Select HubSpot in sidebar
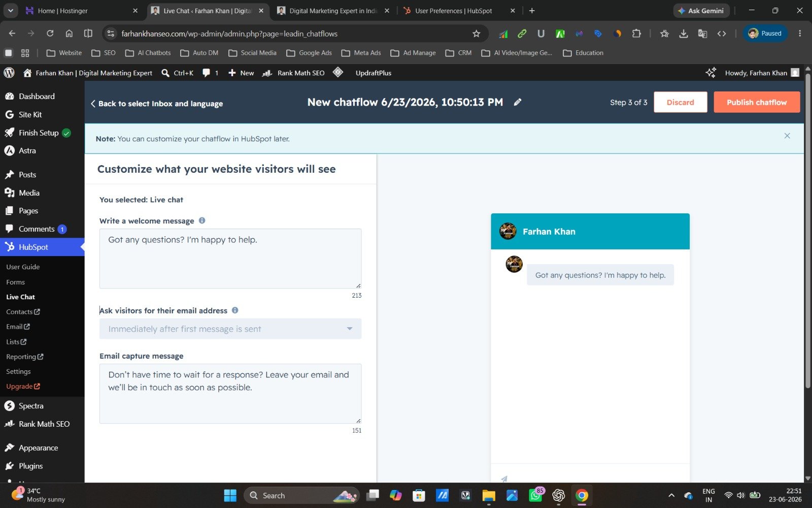The image size is (812, 508). click(42, 247)
